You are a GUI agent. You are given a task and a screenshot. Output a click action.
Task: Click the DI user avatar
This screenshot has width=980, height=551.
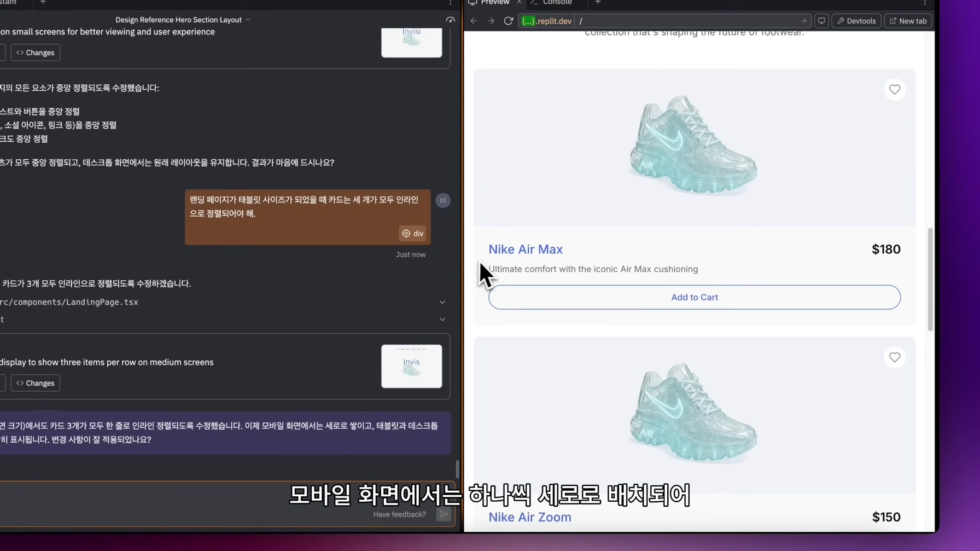click(443, 200)
